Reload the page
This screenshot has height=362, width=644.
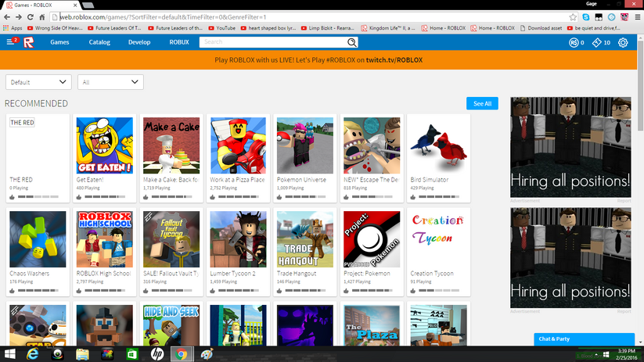(30, 17)
